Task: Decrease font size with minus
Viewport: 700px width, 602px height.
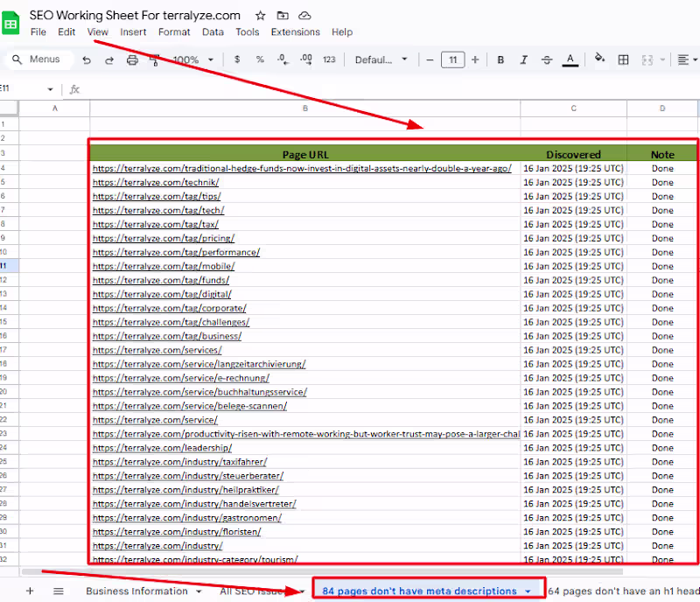Action: pyautogui.click(x=430, y=59)
